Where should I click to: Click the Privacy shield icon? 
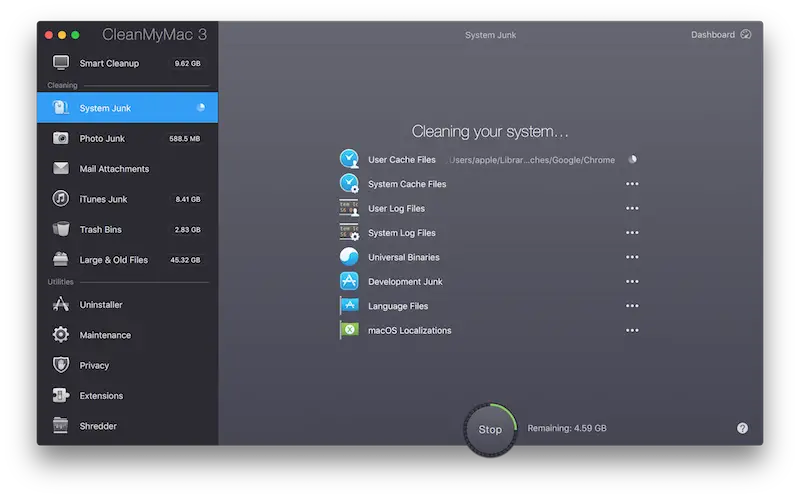coord(61,365)
